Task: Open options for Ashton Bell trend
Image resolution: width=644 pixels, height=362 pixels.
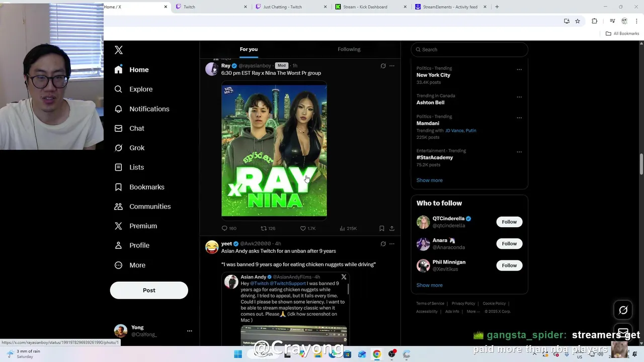Action: (519, 97)
